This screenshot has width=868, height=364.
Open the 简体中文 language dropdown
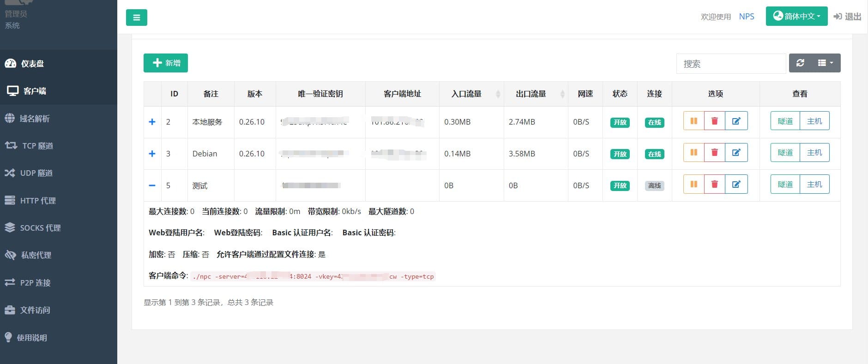click(x=796, y=16)
